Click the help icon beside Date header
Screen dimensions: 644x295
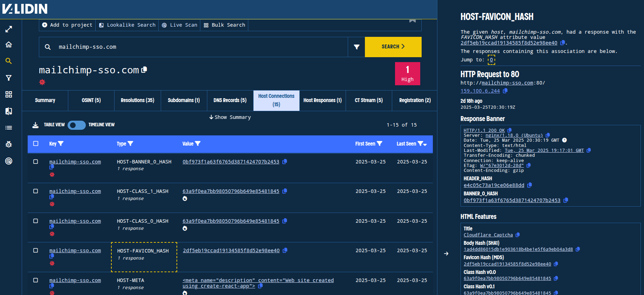click(565, 140)
